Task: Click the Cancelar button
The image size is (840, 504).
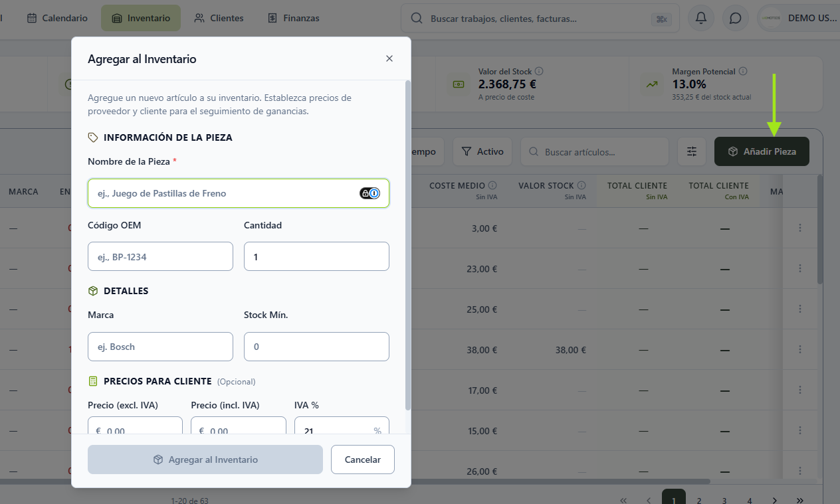Action: pyautogui.click(x=363, y=460)
